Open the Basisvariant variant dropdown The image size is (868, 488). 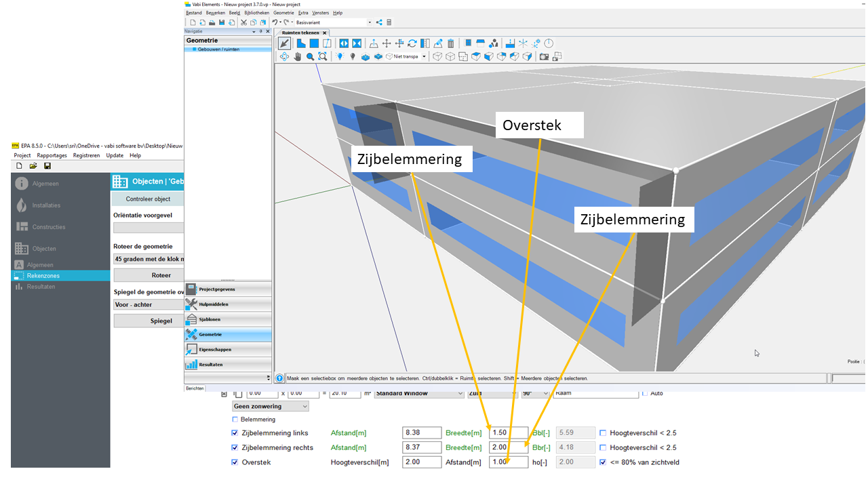370,22
